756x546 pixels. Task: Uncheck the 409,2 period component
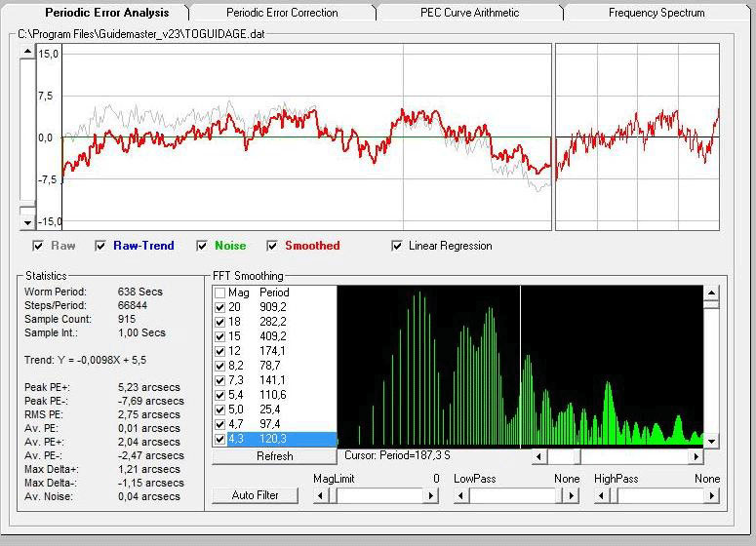point(219,336)
